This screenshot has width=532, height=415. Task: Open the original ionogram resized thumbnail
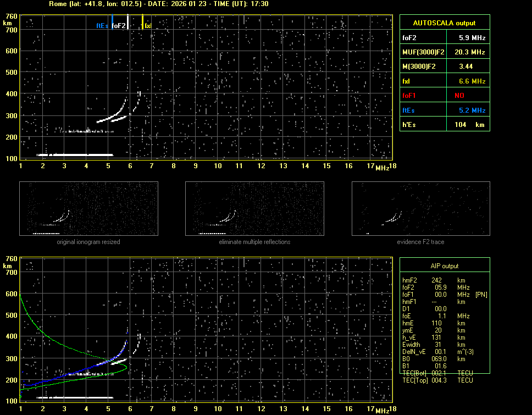[88, 208]
